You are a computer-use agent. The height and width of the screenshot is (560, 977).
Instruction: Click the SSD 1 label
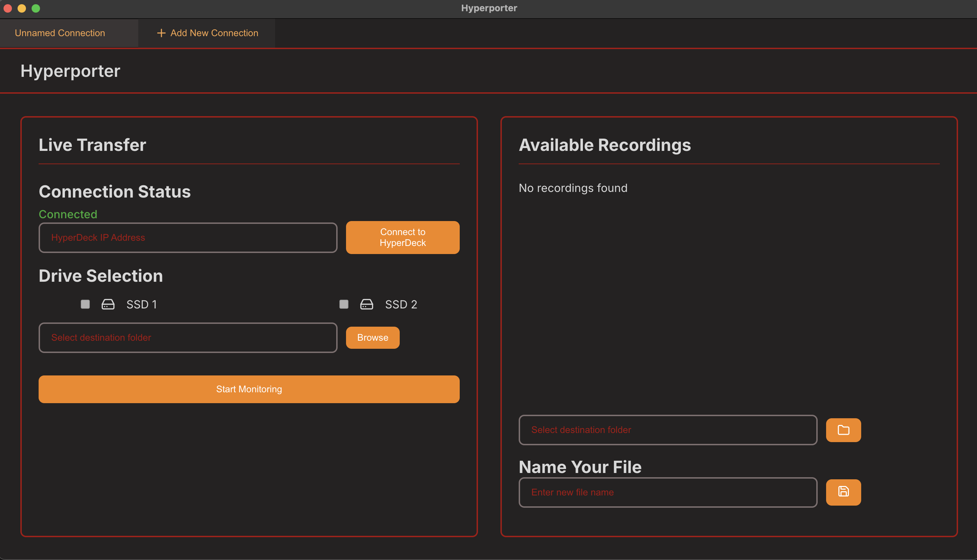(141, 305)
